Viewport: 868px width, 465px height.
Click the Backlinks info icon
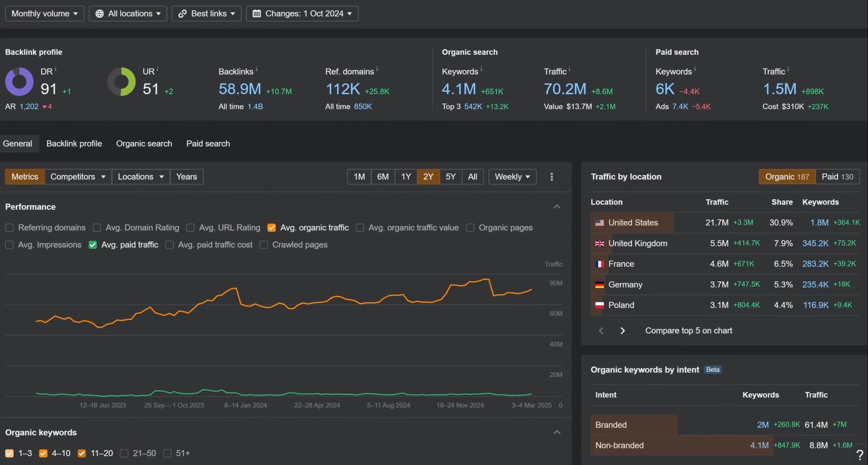pos(257,69)
